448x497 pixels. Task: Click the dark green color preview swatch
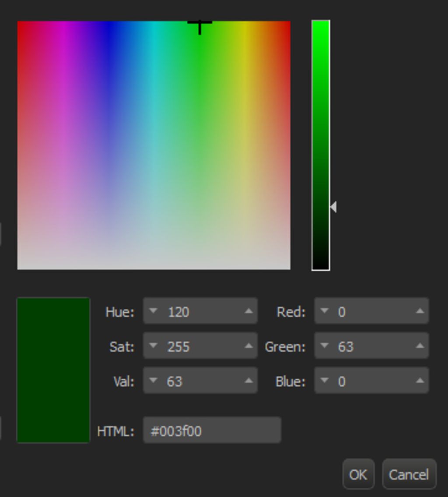53,370
